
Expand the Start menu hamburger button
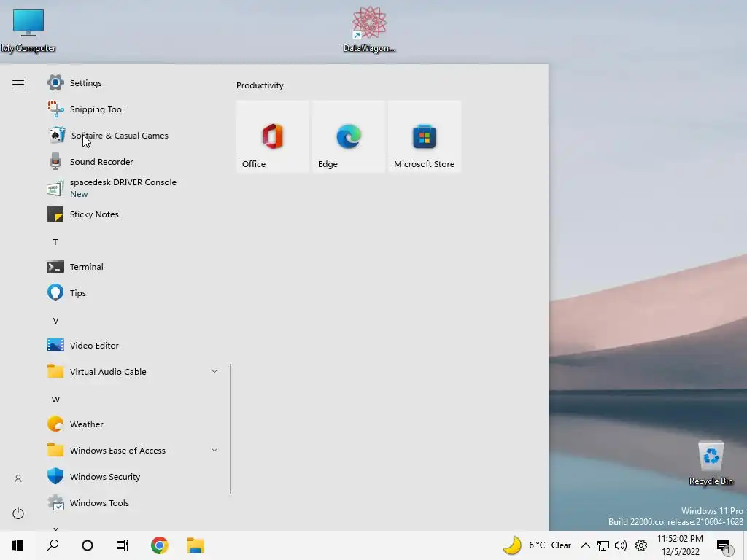(18, 85)
